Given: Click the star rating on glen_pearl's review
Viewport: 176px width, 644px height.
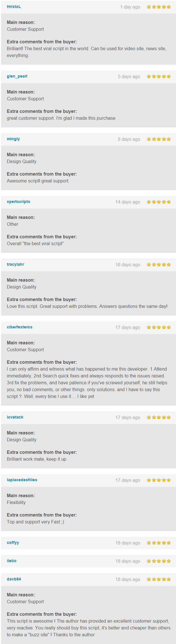Looking at the screenshot, I should pyautogui.click(x=159, y=77).
